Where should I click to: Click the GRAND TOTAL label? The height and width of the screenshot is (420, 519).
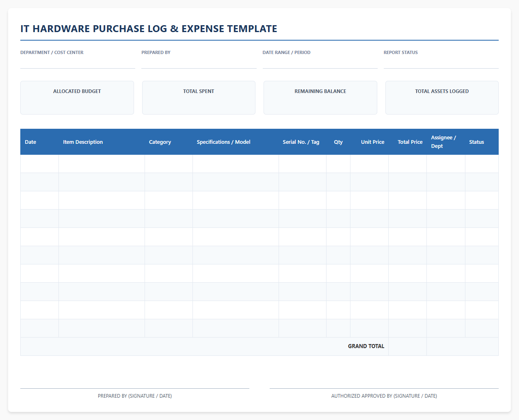click(x=366, y=346)
